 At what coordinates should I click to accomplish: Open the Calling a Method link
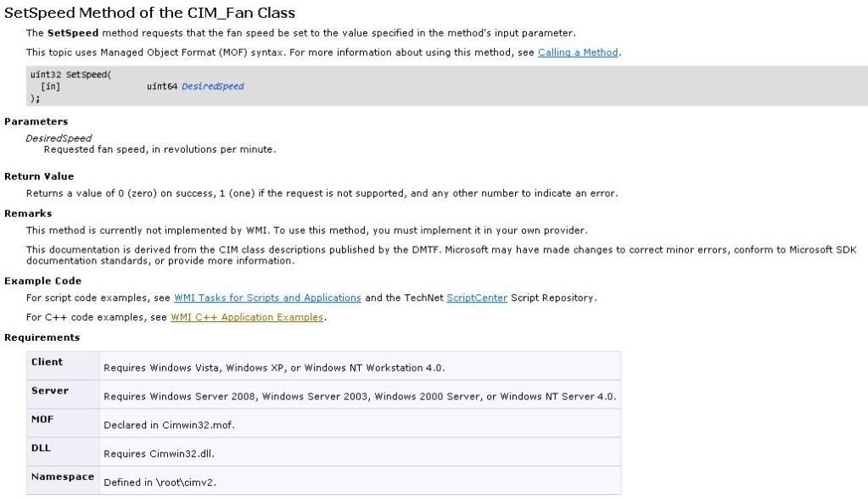point(577,53)
